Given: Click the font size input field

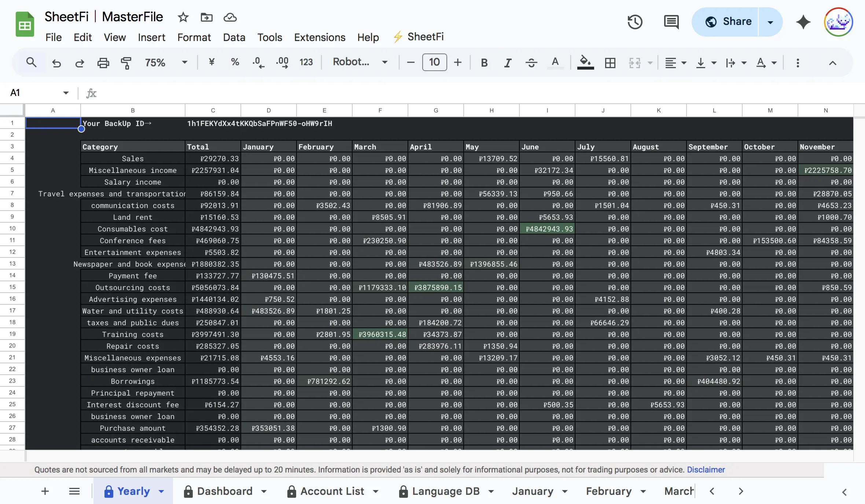Looking at the screenshot, I should coord(434,62).
